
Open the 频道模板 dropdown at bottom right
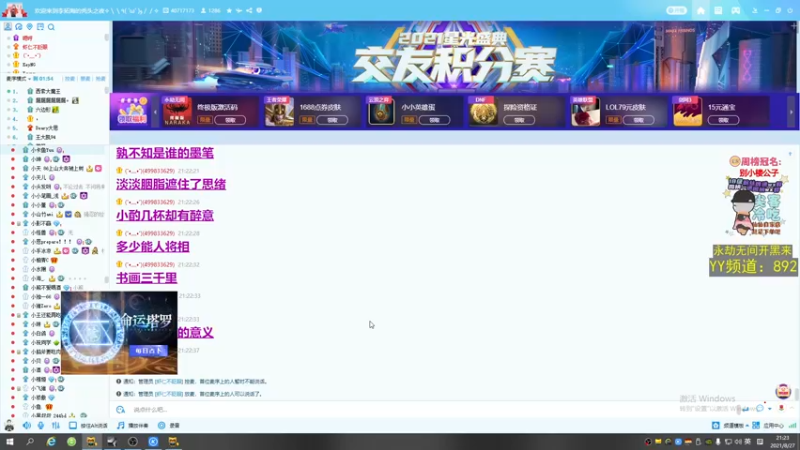point(730,425)
